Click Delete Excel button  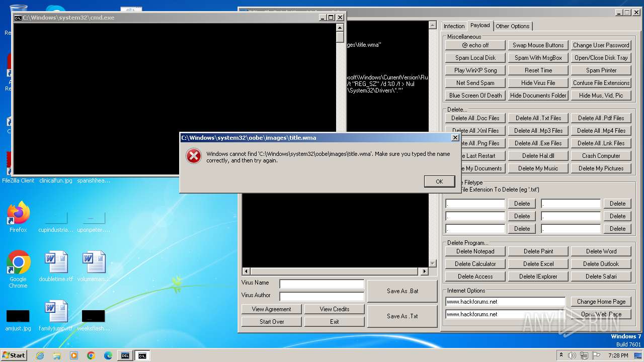click(538, 264)
